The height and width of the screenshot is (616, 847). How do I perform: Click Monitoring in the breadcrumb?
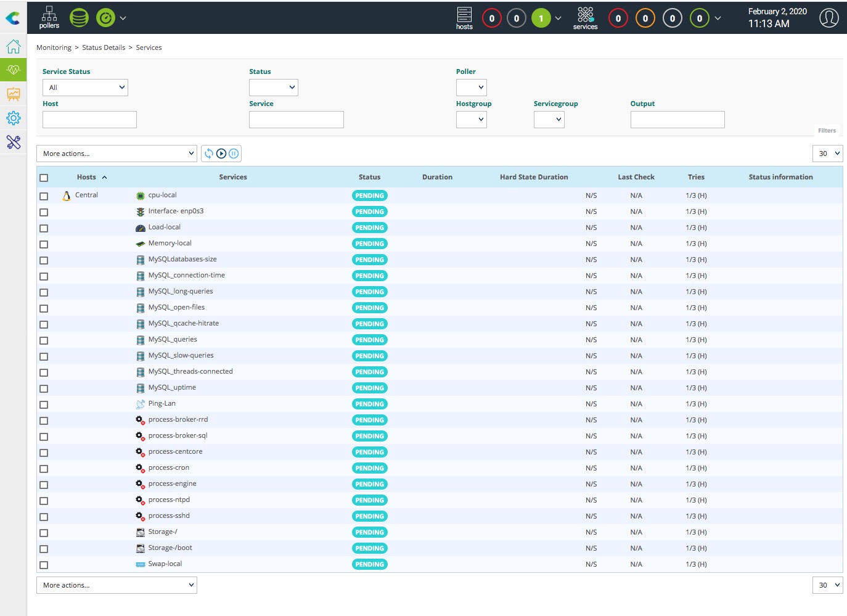point(54,47)
